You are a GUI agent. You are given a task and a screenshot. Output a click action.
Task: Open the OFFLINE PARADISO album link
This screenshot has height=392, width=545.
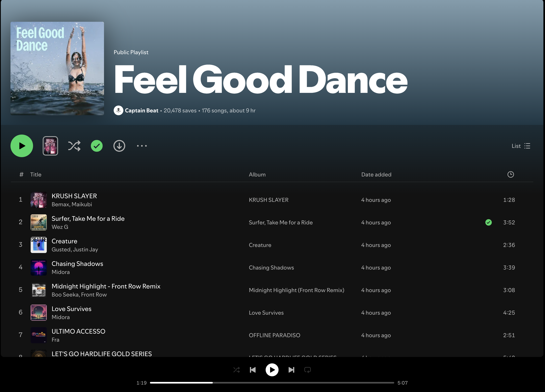(x=275, y=335)
